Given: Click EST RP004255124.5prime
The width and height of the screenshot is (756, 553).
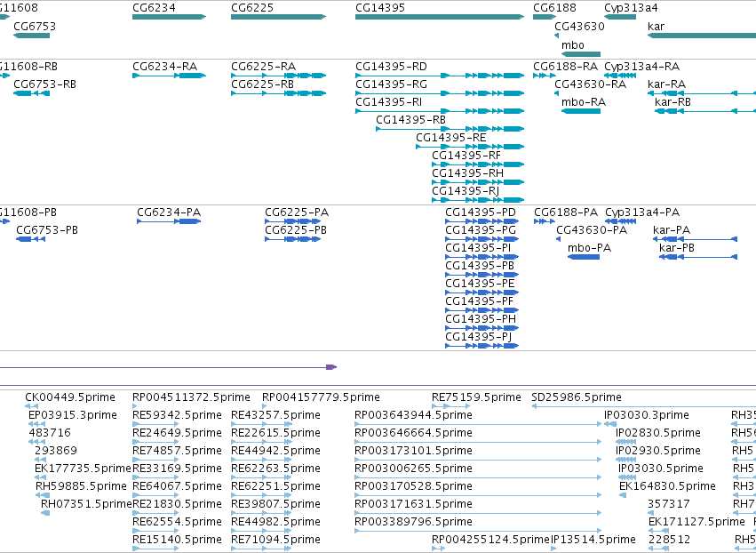Looking at the screenshot, I should pyautogui.click(x=490, y=540).
